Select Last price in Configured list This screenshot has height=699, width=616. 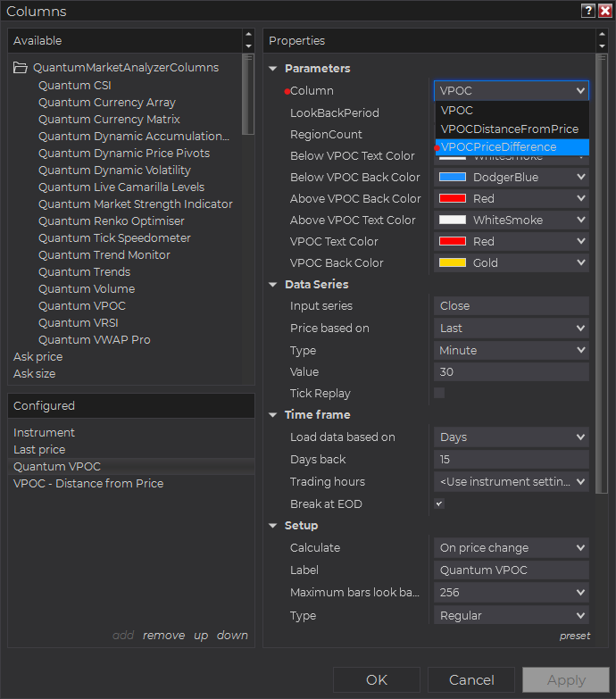point(39,450)
